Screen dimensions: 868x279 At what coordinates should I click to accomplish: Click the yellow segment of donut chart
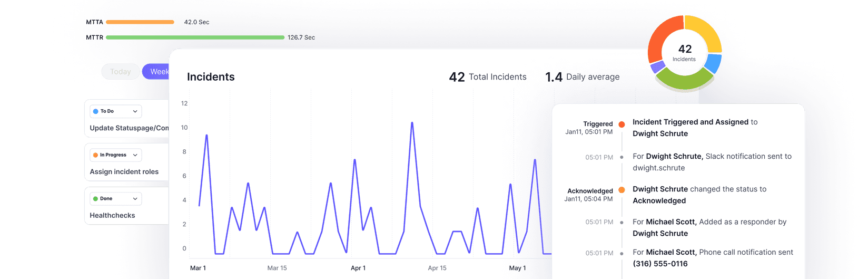[x=705, y=32]
